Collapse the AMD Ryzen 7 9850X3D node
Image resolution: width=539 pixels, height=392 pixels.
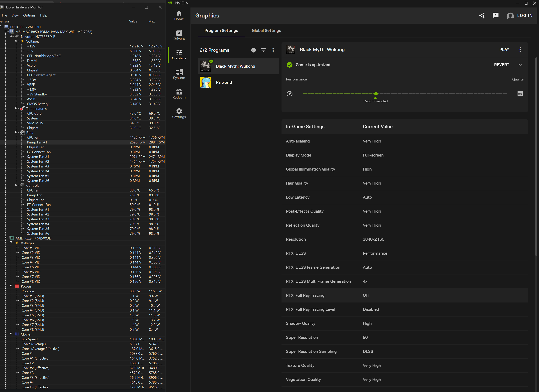pos(5,238)
